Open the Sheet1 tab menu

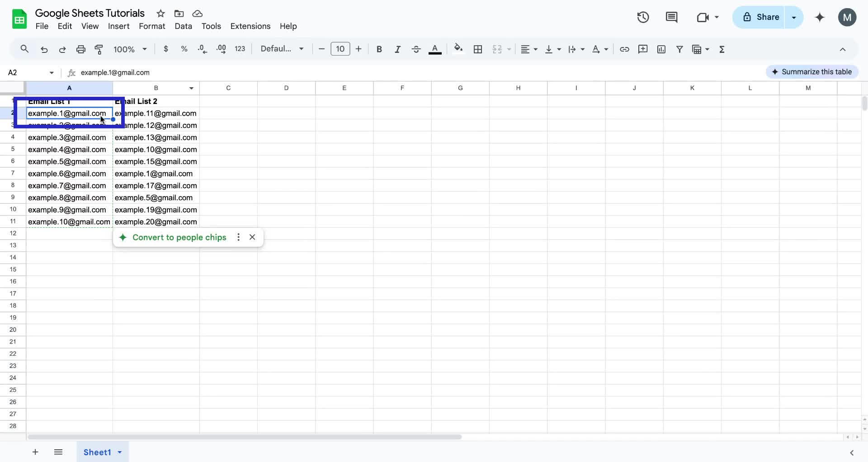119,452
